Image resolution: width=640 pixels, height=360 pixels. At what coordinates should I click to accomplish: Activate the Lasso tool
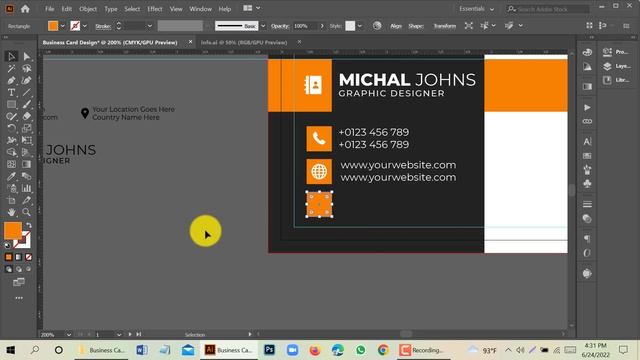tap(27, 68)
